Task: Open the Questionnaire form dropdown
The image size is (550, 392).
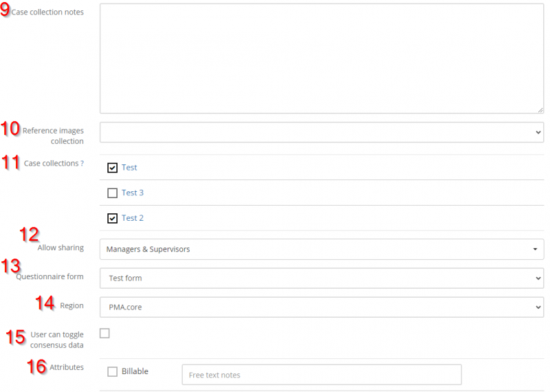Action: pos(321,278)
